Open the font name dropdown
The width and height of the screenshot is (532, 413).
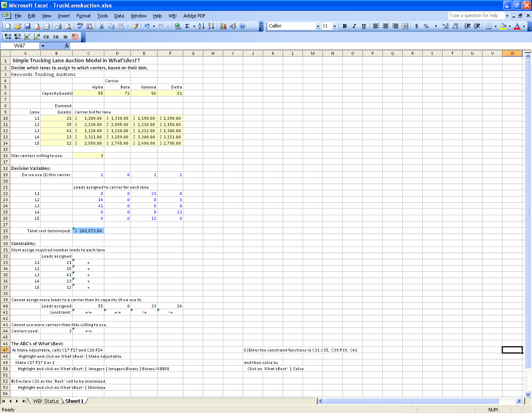click(x=318, y=26)
